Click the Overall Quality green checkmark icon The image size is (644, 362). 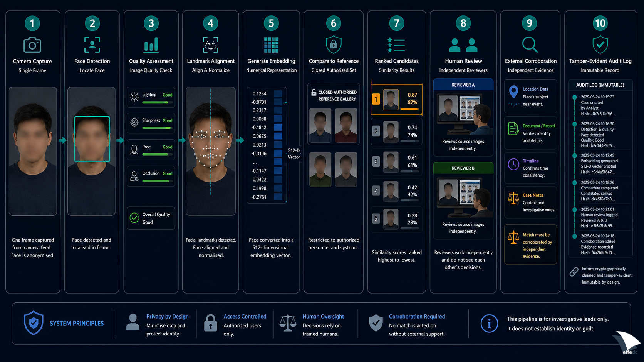(134, 218)
